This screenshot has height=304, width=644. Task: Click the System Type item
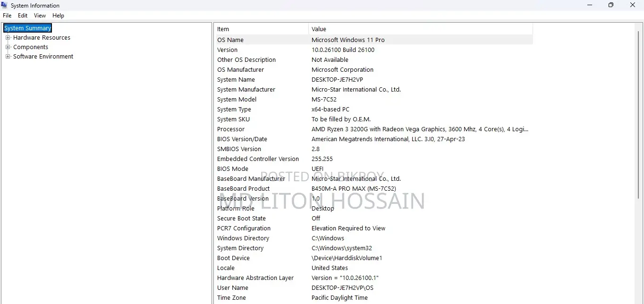pos(234,110)
